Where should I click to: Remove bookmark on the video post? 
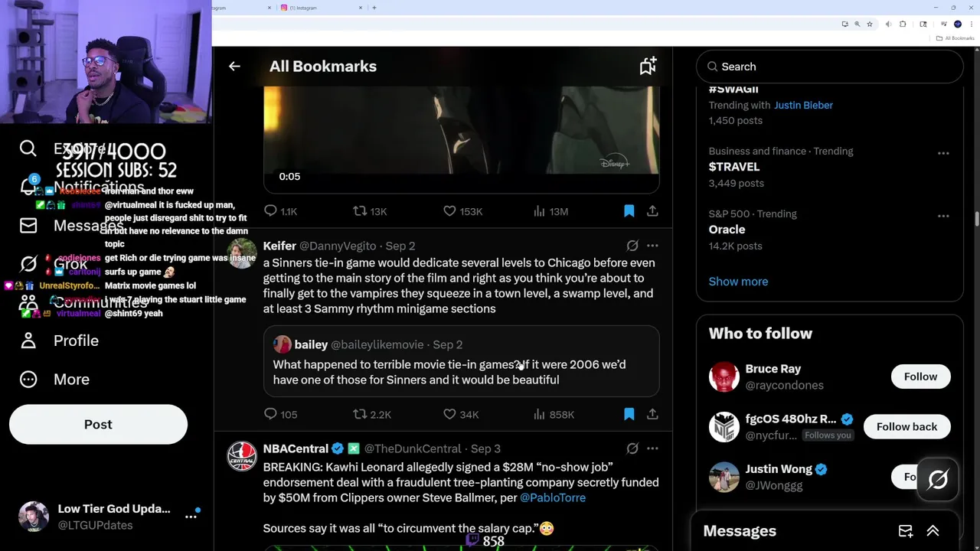629,210
